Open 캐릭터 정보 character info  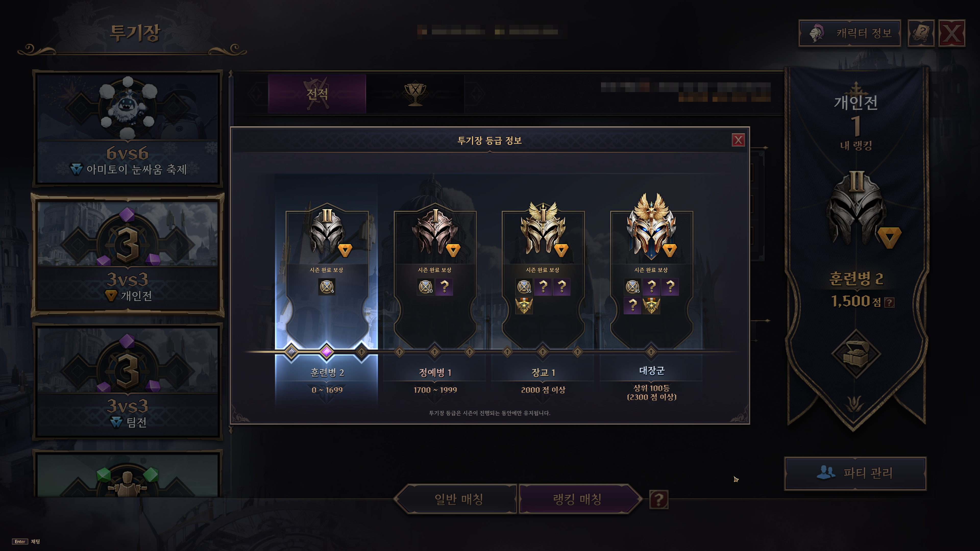point(850,33)
